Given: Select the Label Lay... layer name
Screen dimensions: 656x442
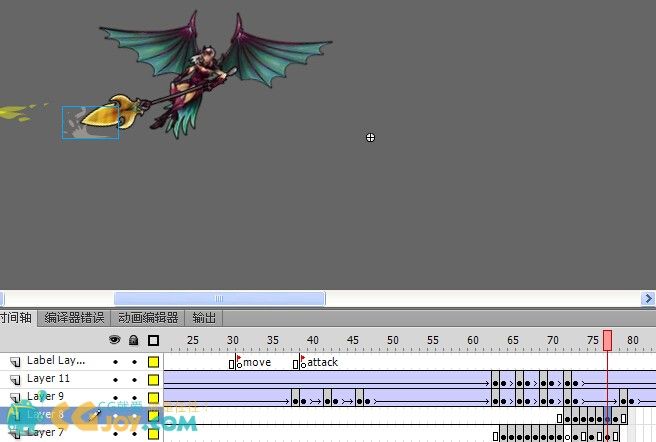Looking at the screenshot, I should click(x=56, y=360).
